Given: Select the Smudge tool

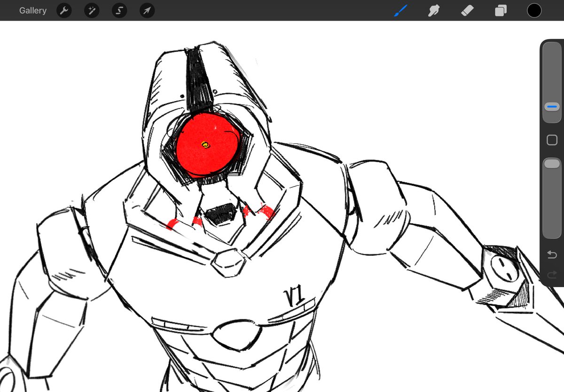Looking at the screenshot, I should (434, 10).
